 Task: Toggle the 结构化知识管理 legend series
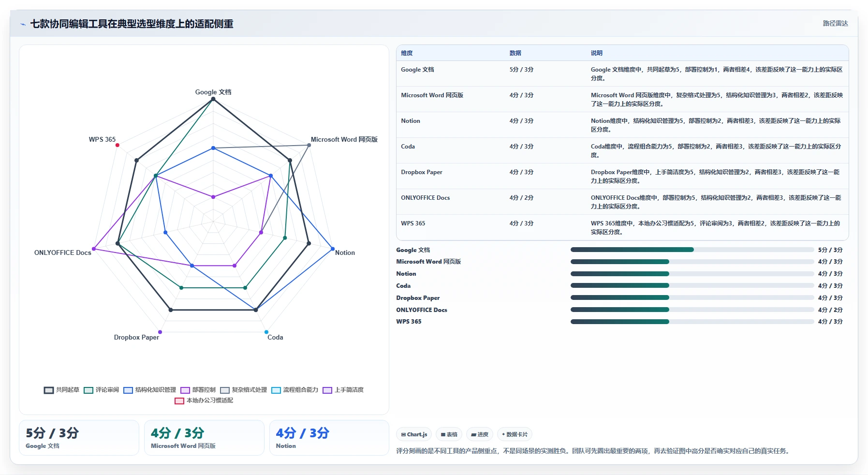[x=149, y=390]
